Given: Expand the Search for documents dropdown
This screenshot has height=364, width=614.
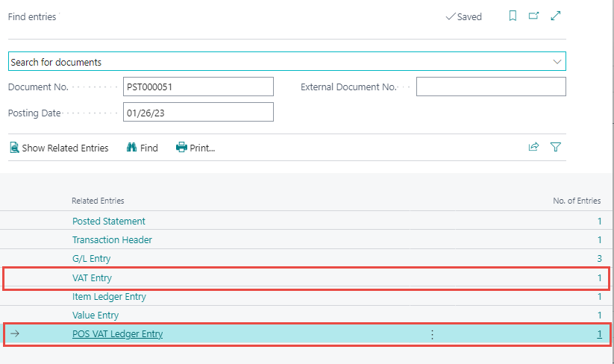Looking at the screenshot, I should click(x=557, y=62).
